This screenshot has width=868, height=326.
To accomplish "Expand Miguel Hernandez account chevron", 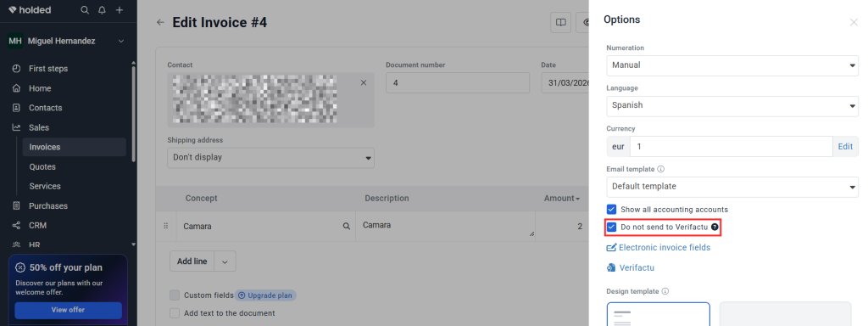I will pyautogui.click(x=121, y=42).
